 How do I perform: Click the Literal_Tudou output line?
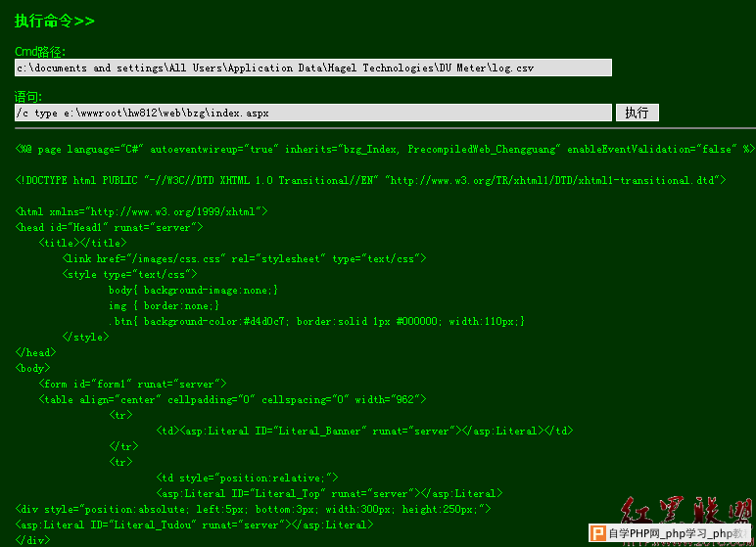194,524
